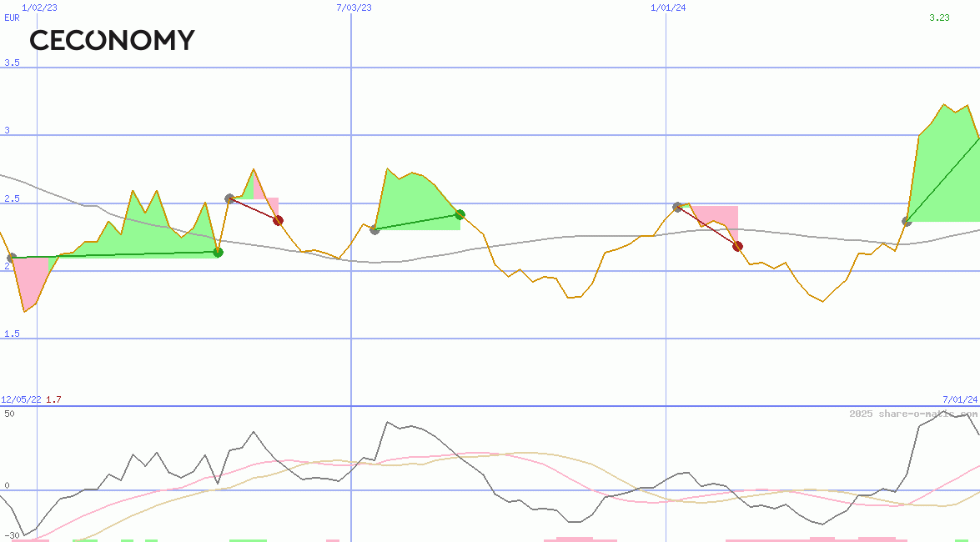Click the closing price label 3.23

[937, 18]
